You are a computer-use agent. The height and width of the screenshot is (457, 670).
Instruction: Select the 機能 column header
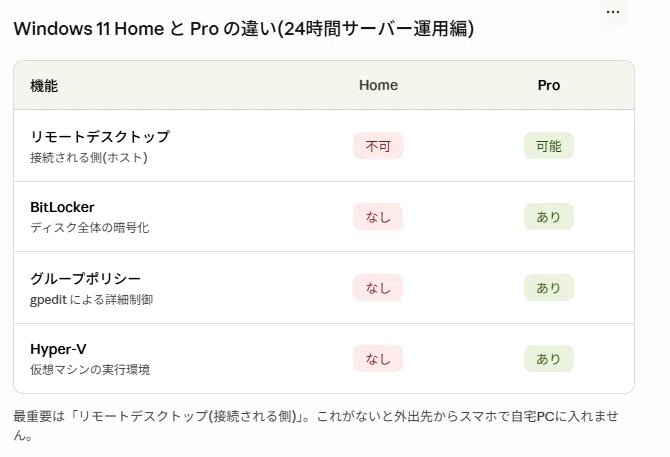click(x=44, y=85)
